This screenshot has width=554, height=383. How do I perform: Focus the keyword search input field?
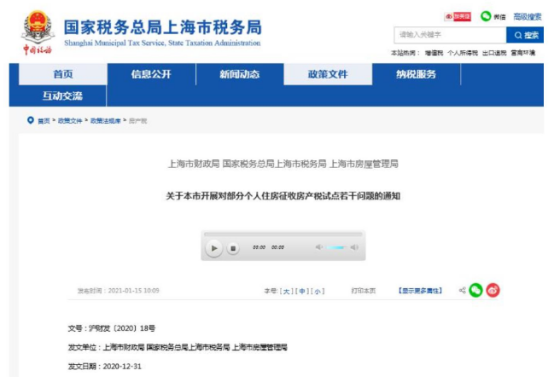click(450, 35)
